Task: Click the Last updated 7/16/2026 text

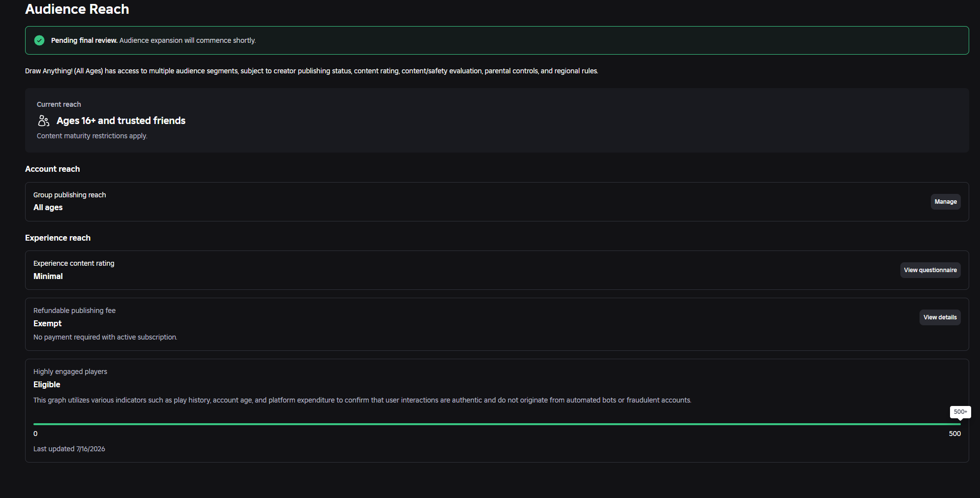Action: pyautogui.click(x=69, y=449)
